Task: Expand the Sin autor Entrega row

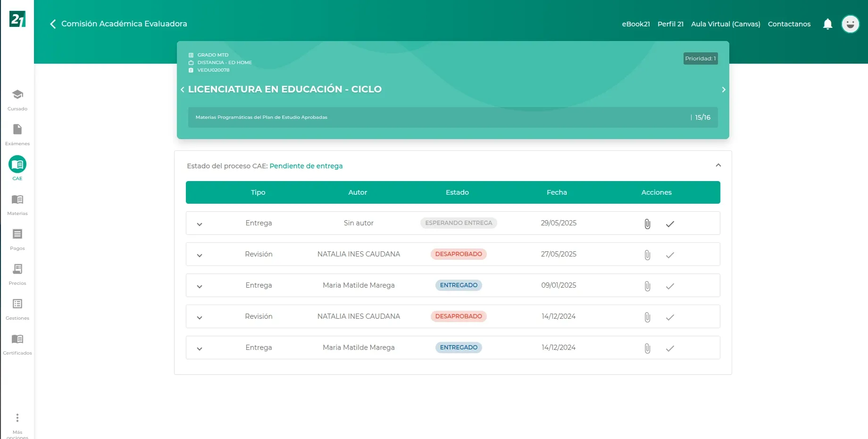Action: (200, 224)
